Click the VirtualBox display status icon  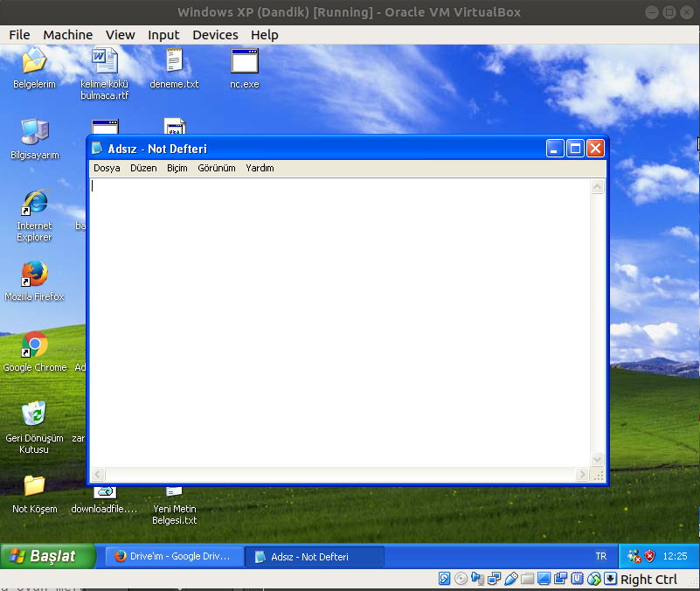coord(544,579)
